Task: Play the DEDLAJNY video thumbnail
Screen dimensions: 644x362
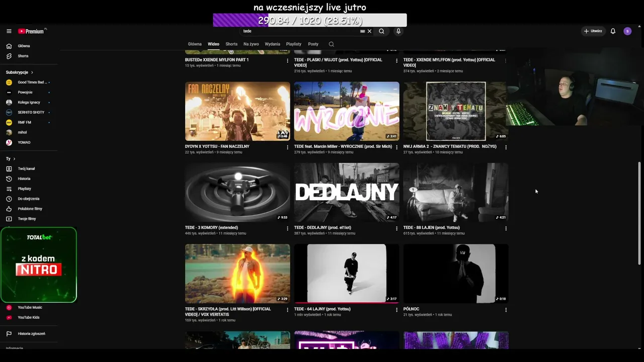Action: click(347, 193)
